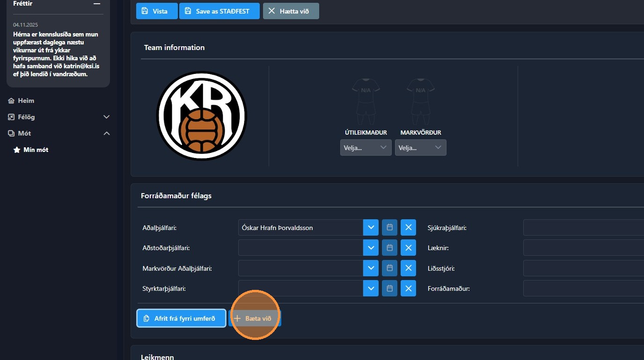The height and width of the screenshot is (360, 644).
Task: Click the Læknir input field
Action: click(584, 248)
